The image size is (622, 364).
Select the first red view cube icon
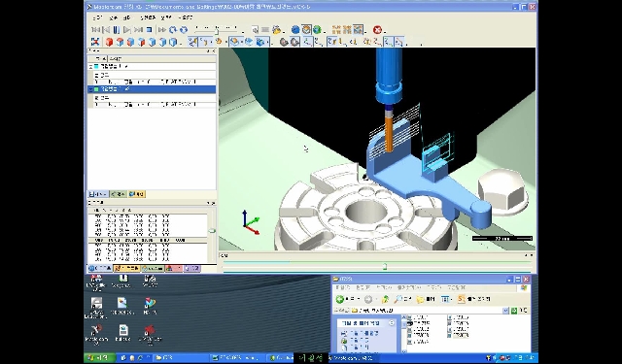(109, 42)
